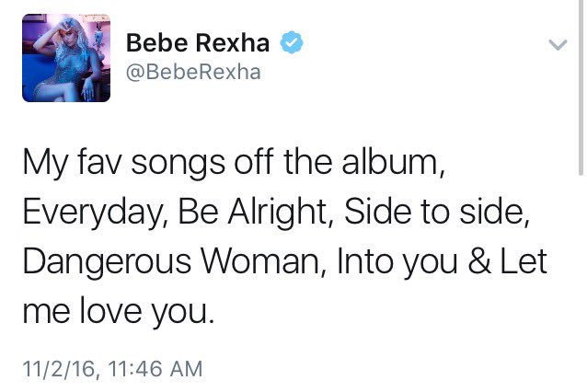587x392 pixels.
Task: Click "me love you." on the last line
Action: pyautogui.click(x=118, y=310)
